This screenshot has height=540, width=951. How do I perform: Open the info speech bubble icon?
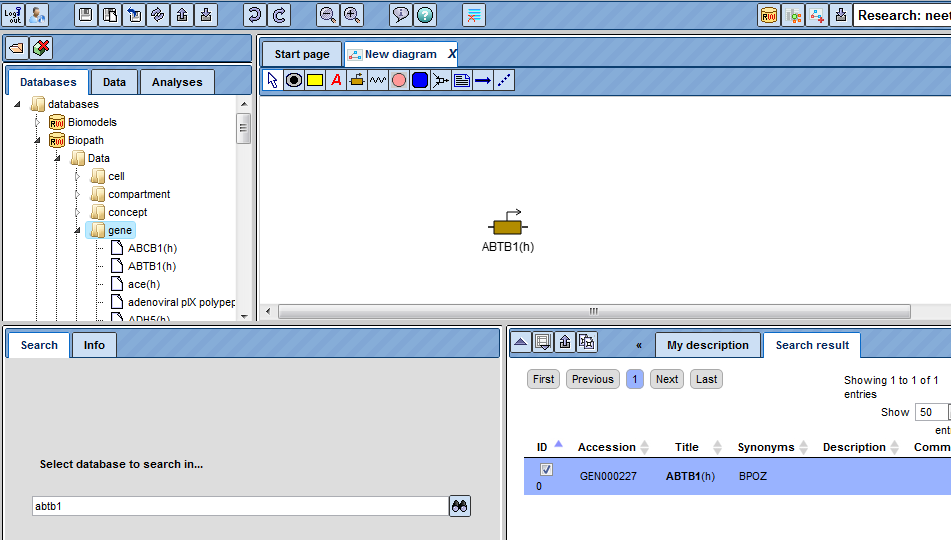(x=400, y=15)
